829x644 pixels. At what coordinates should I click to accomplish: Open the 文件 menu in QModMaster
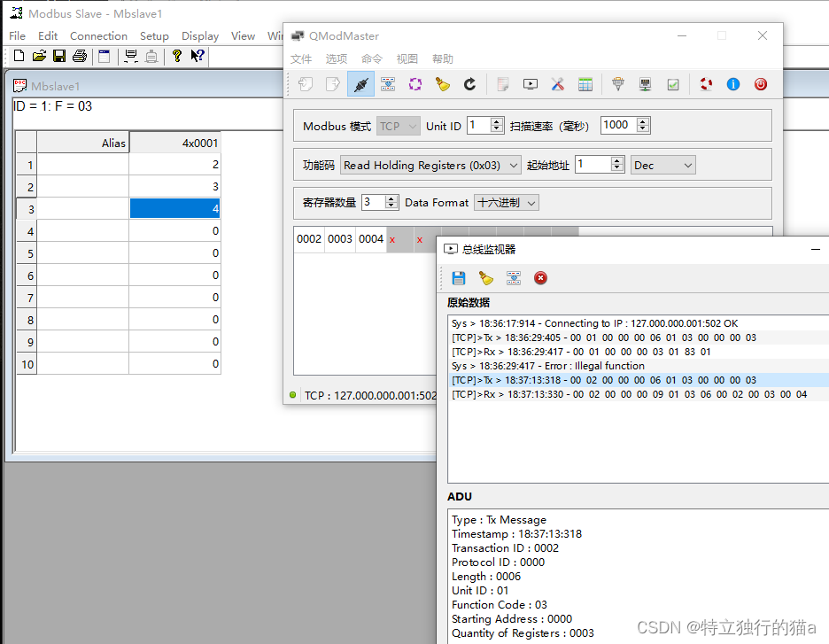pos(301,58)
